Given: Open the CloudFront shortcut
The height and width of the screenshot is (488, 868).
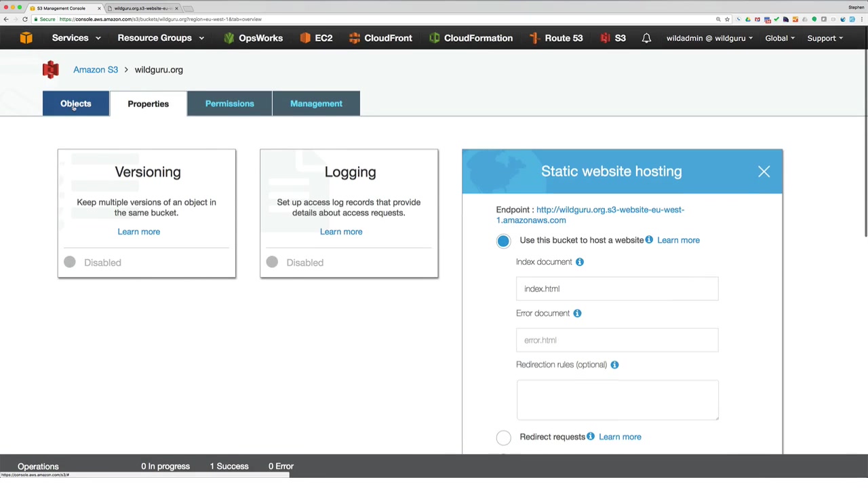Looking at the screenshot, I should pyautogui.click(x=380, y=39).
